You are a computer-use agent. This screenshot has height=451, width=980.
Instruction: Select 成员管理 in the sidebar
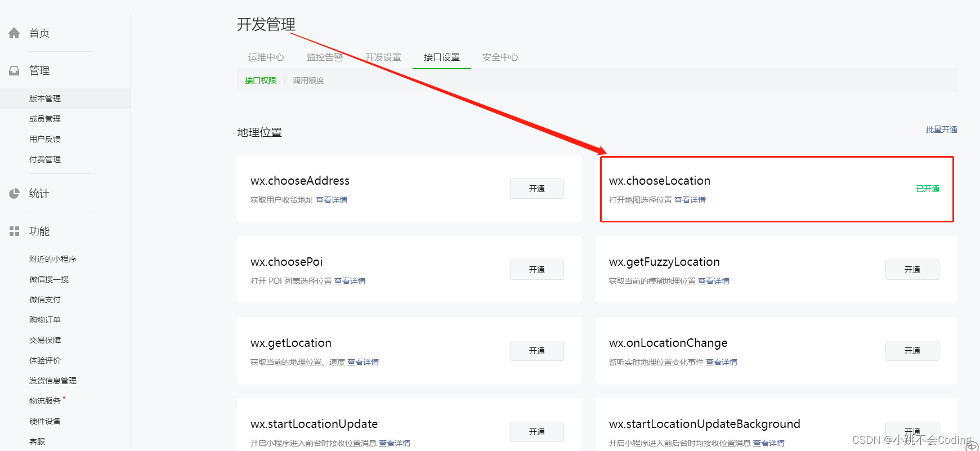45,119
